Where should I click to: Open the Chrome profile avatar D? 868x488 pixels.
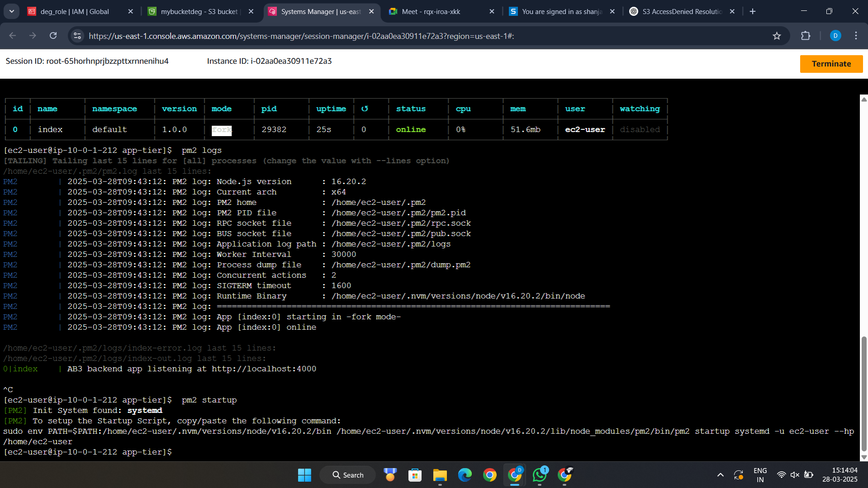tap(835, 36)
